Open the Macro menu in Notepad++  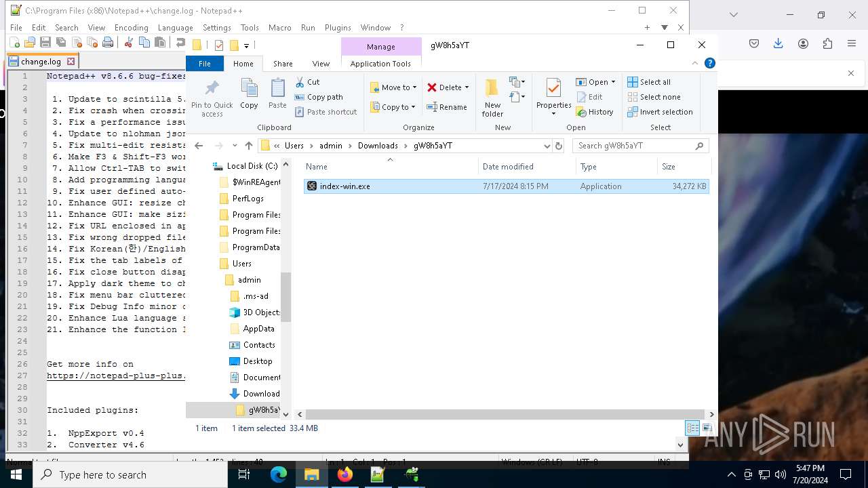pyautogui.click(x=279, y=28)
